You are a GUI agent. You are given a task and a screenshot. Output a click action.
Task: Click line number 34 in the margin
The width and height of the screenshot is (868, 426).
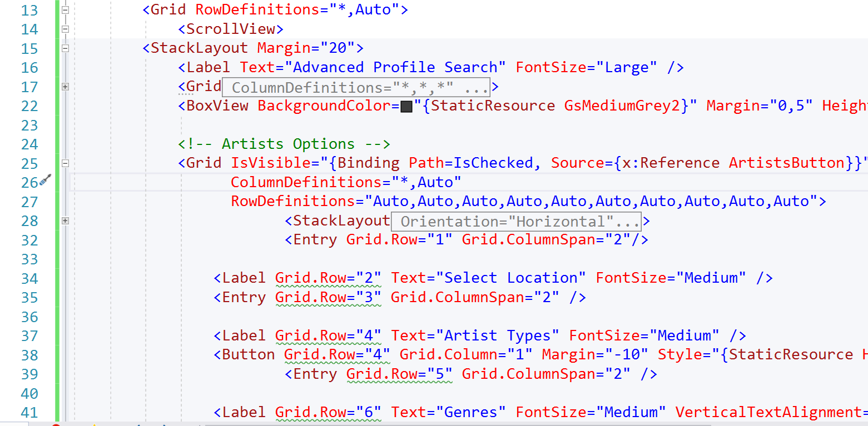point(30,278)
